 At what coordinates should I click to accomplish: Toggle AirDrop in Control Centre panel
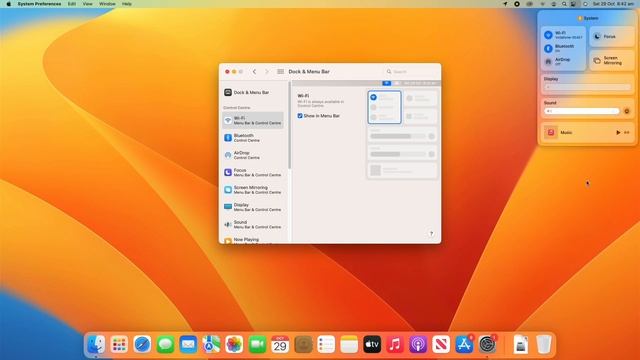coord(548,62)
